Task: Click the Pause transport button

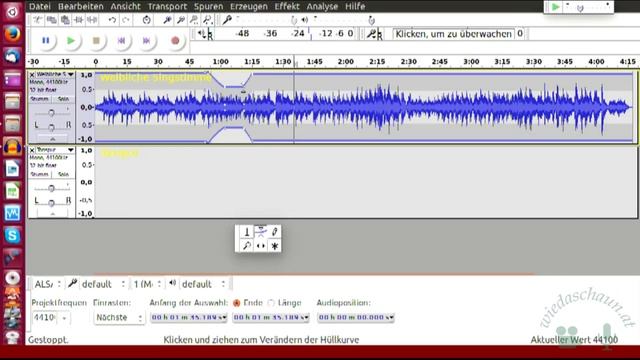Action: click(x=46, y=41)
